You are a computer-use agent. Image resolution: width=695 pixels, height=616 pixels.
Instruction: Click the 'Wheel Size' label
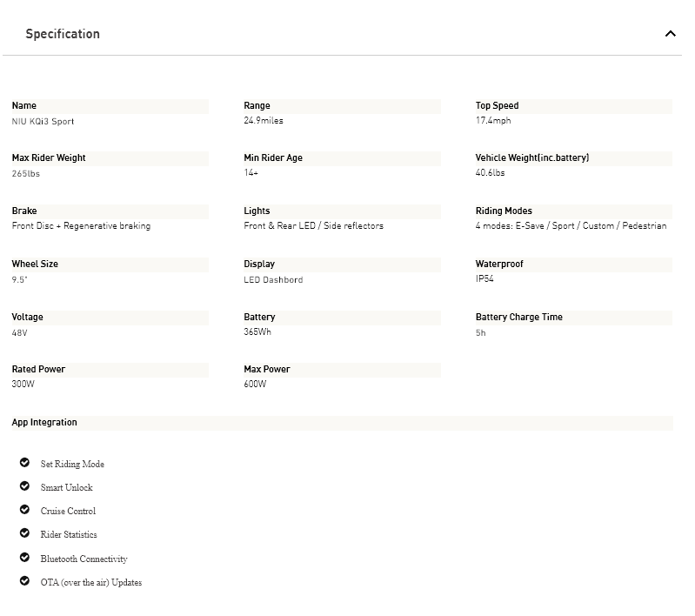(x=35, y=264)
